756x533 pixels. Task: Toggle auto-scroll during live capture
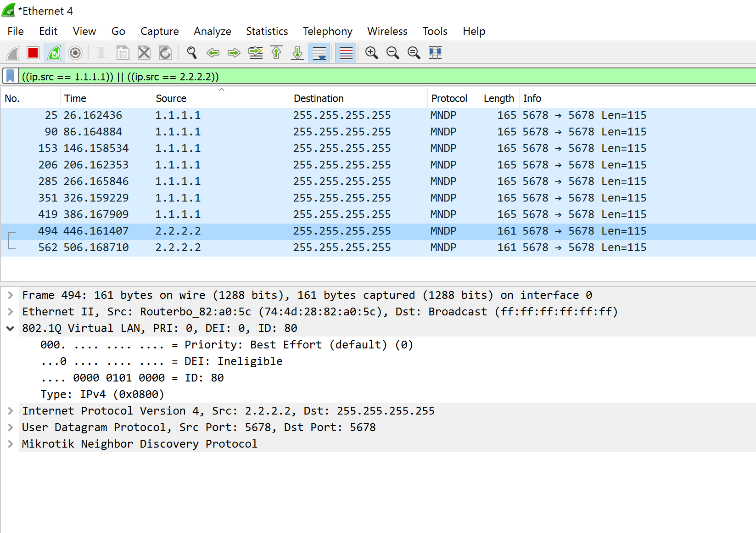point(319,53)
